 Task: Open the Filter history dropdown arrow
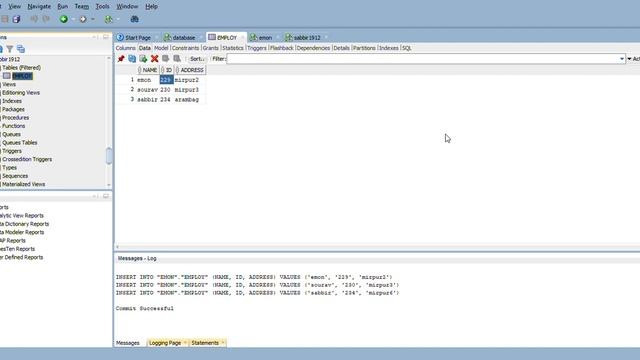click(x=622, y=59)
